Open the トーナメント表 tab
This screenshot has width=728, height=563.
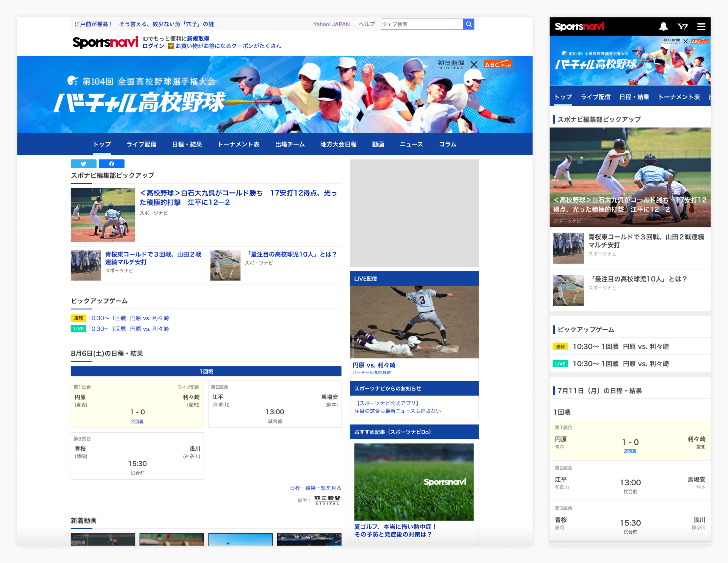(238, 144)
